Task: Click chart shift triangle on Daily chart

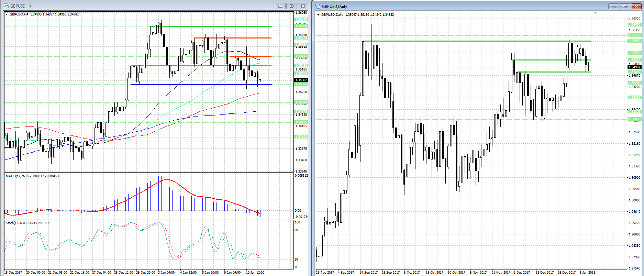Action: 595,13
